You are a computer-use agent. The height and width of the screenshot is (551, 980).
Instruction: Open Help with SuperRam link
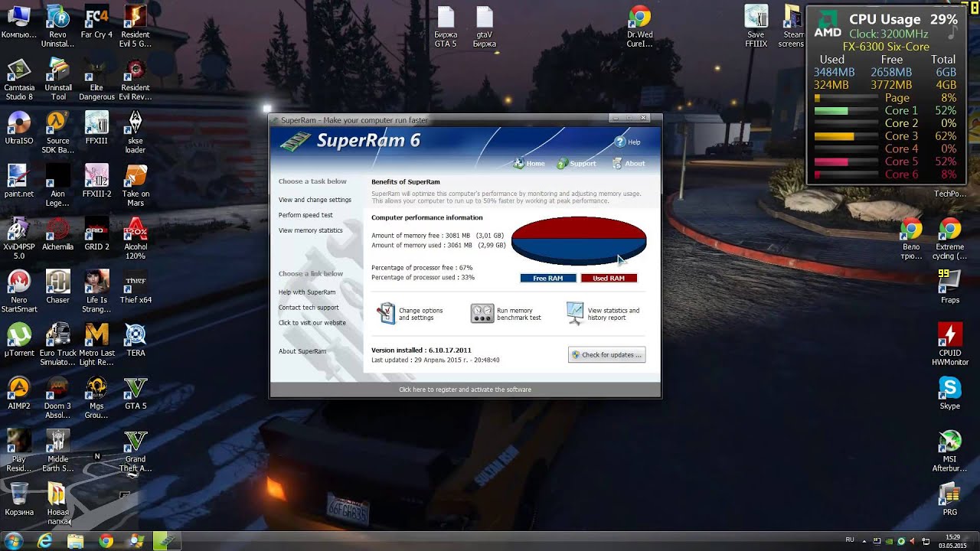coord(306,292)
